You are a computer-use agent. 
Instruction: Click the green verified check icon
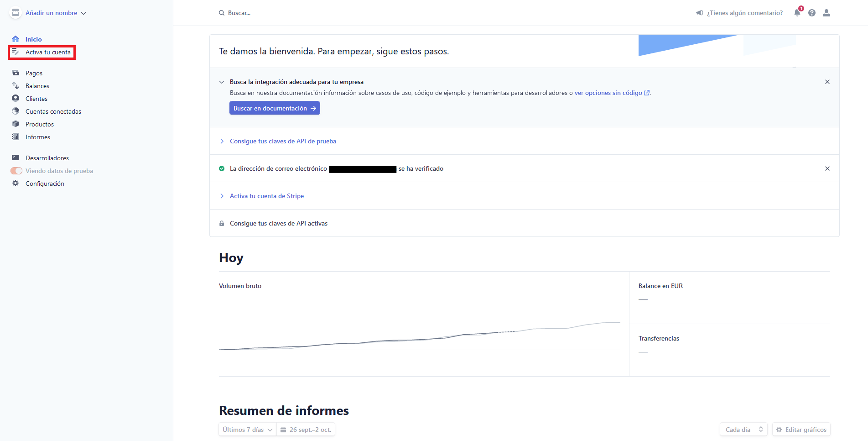click(222, 168)
